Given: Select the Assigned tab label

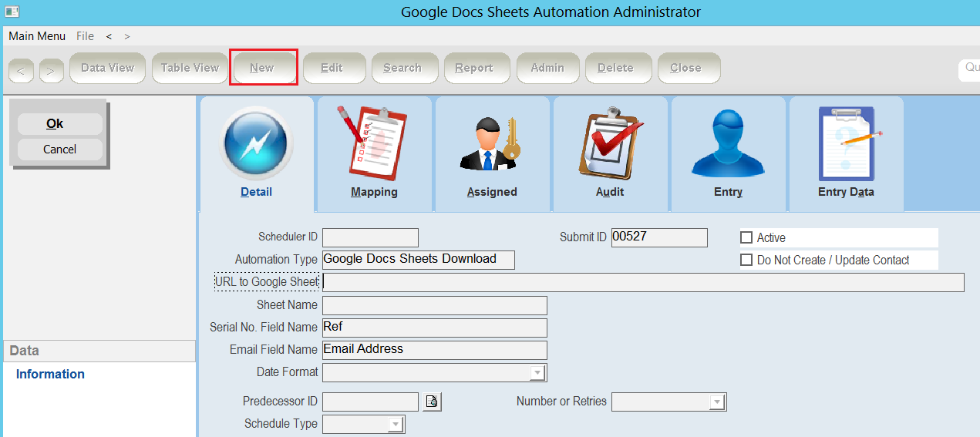Looking at the screenshot, I should tap(492, 192).
